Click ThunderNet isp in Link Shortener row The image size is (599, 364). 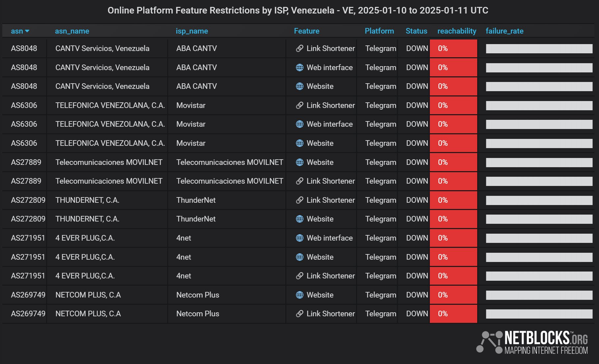click(x=196, y=200)
